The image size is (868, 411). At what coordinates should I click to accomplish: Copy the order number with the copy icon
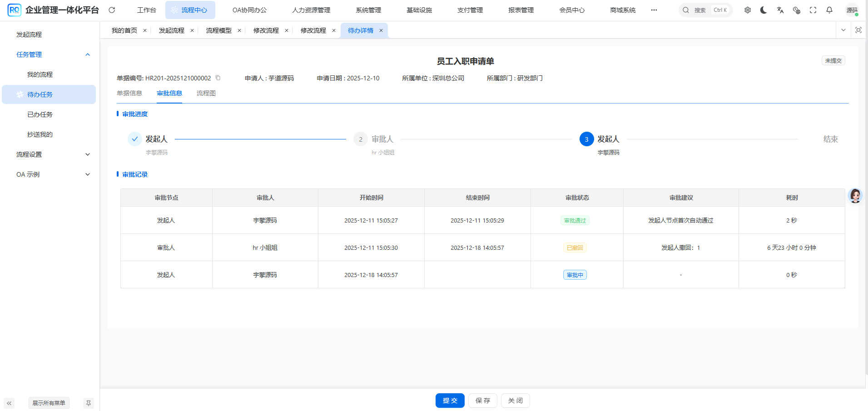[x=218, y=78]
